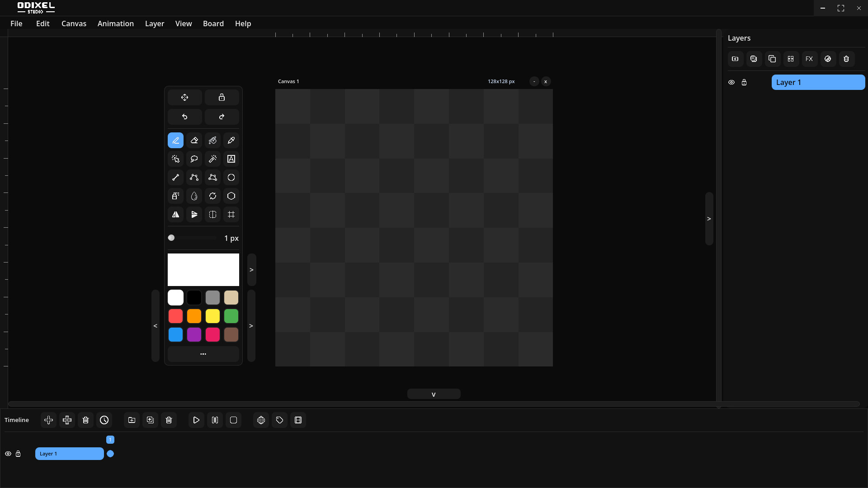
Task: Pick the orange color swatch
Action: click(x=194, y=316)
